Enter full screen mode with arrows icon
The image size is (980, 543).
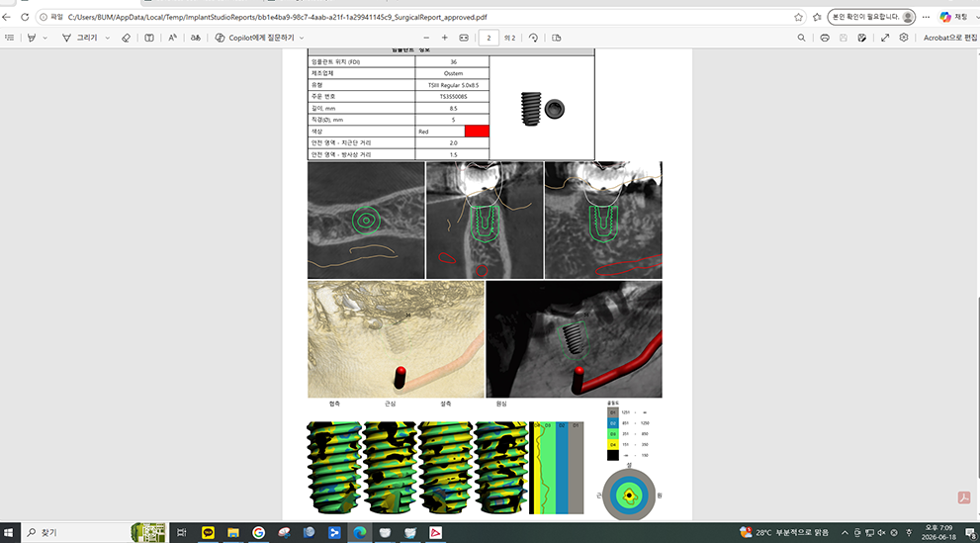click(885, 38)
